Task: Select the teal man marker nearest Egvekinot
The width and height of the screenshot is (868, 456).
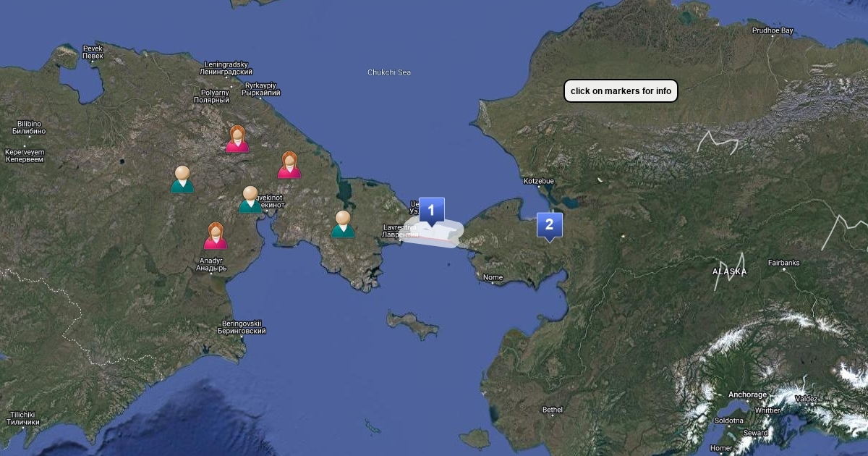Action: [x=250, y=200]
